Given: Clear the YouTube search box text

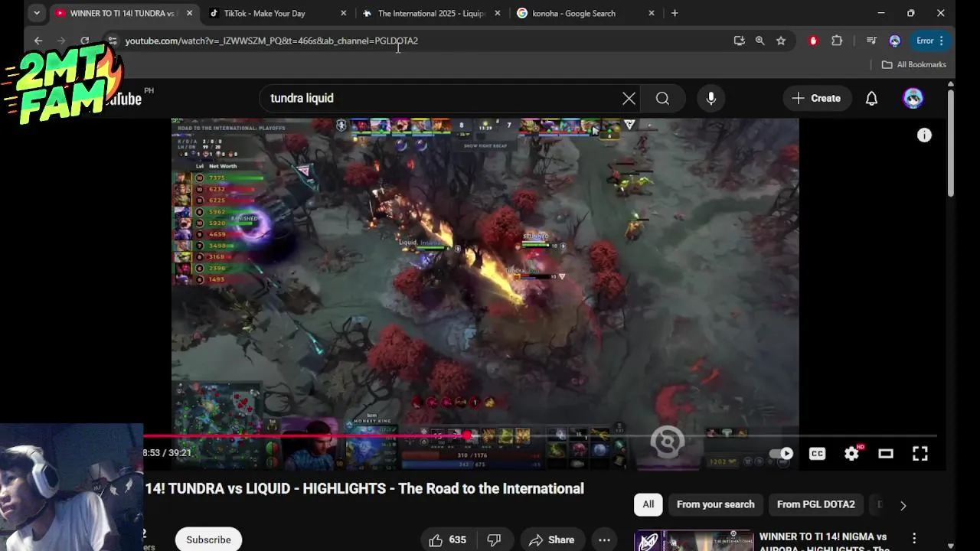Looking at the screenshot, I should click(x=629, y=98).
